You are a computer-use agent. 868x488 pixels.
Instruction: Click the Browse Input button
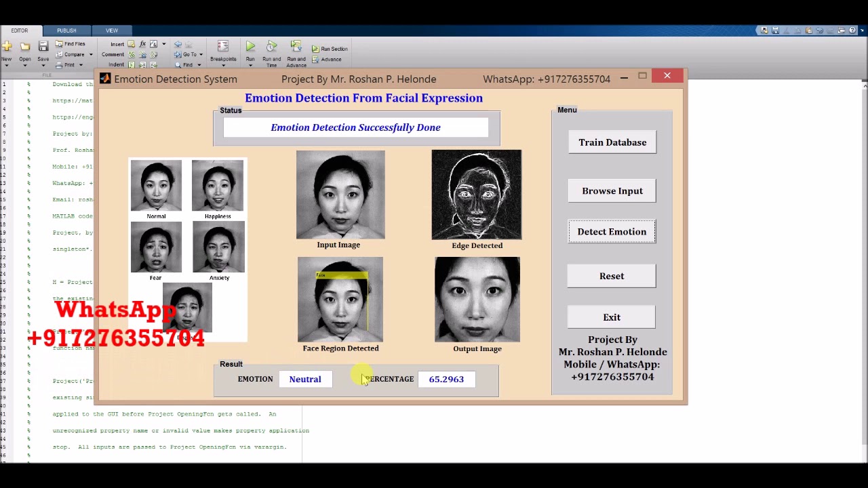(612, 190)
